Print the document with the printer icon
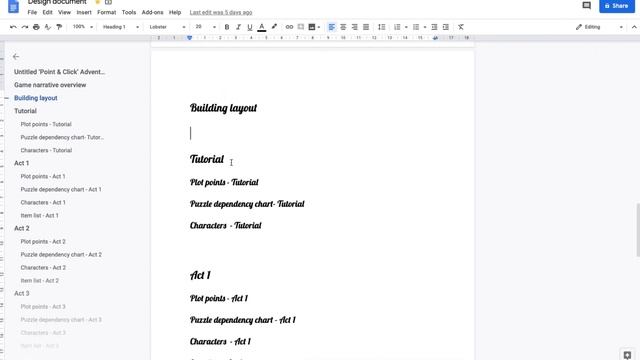640x360 pixels. (36, 27)
